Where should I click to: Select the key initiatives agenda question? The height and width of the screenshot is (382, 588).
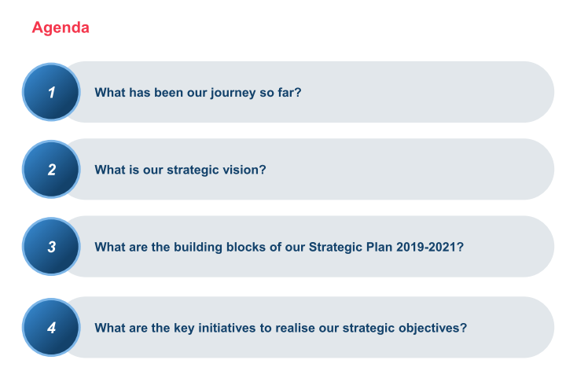coord(281,328)
